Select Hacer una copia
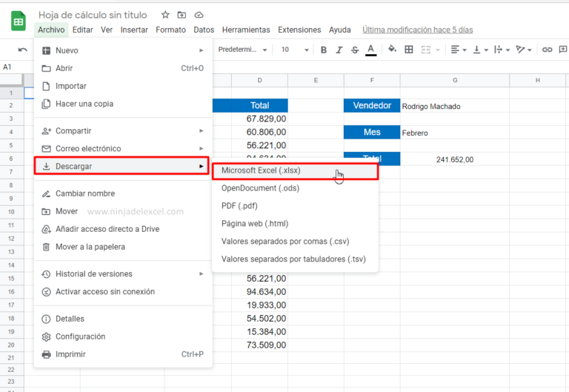Image resolution: width=569 pixels, height=392 pixels. pos(123,104)
